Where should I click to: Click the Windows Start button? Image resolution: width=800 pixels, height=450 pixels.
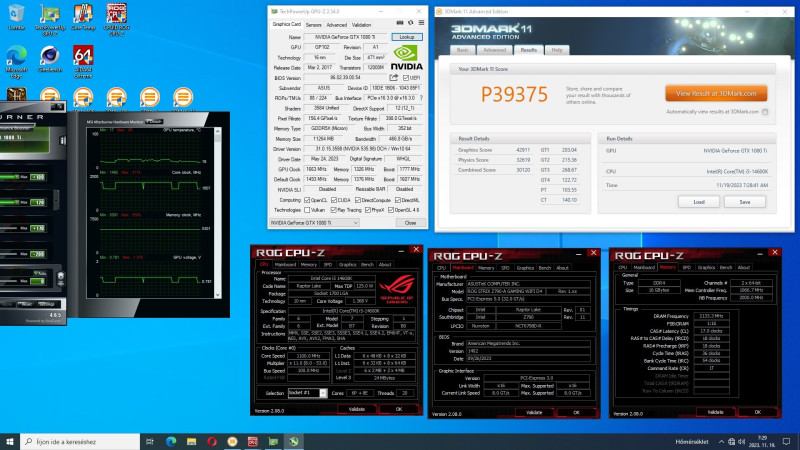click(x=10, y=441)
